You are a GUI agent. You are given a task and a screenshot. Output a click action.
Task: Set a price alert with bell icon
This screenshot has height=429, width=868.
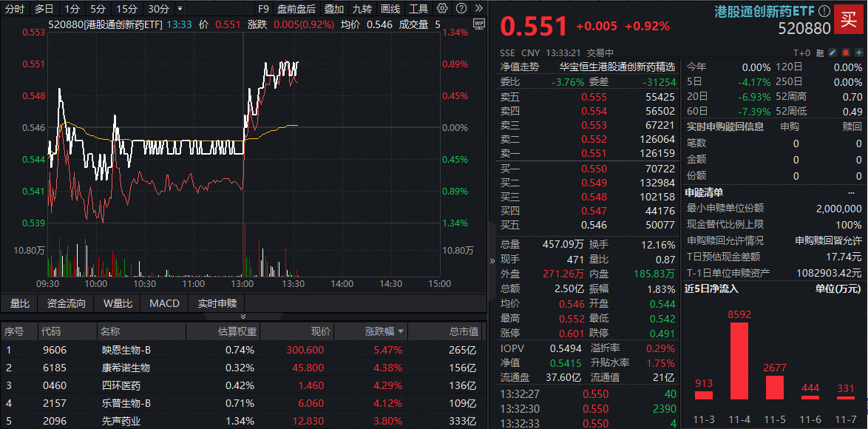click(846, 53)
